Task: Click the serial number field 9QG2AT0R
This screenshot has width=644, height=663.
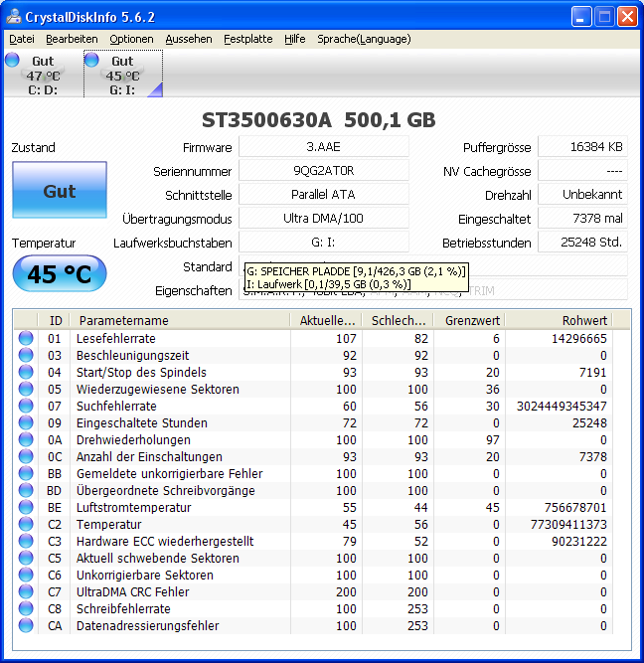Action: [x=324, y=171]
